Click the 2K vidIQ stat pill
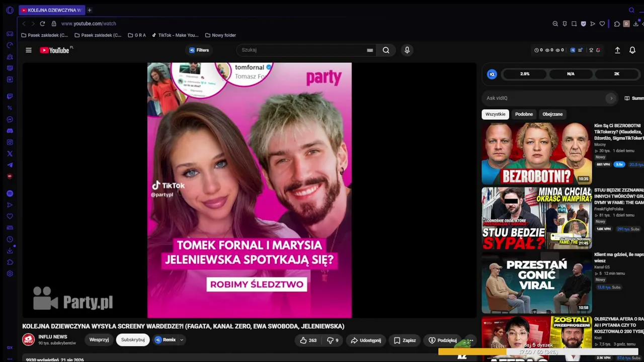 tap(617, 74)
